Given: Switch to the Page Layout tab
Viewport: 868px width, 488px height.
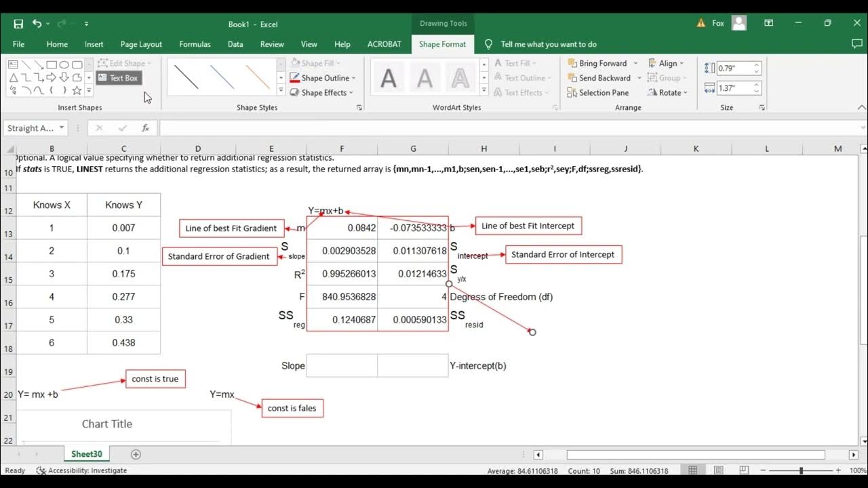Looking at the screenshot, I should [x=141, y=44].
